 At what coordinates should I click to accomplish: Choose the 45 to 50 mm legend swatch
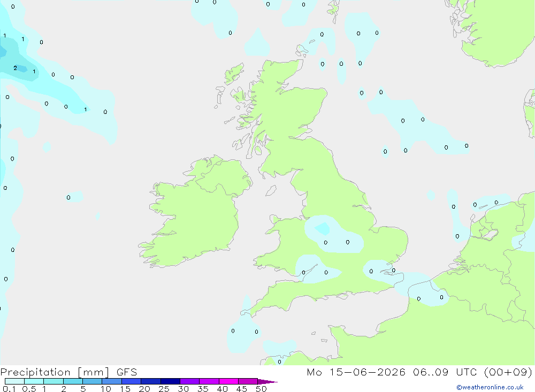point(248,381)
